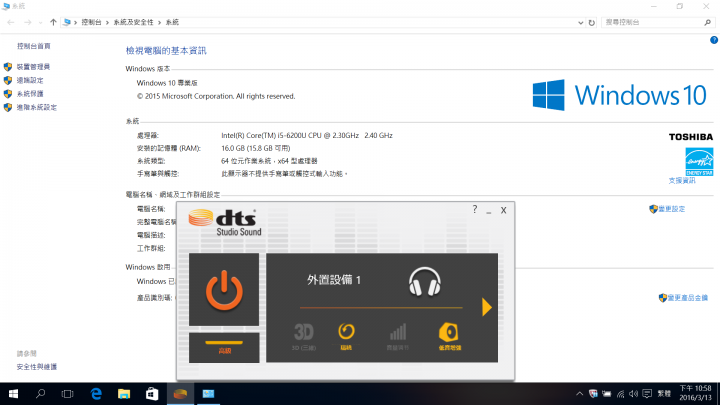Toggle the volume leveling bars icon
The height and width of the screenshot is (405, 720).
(398, 337)
